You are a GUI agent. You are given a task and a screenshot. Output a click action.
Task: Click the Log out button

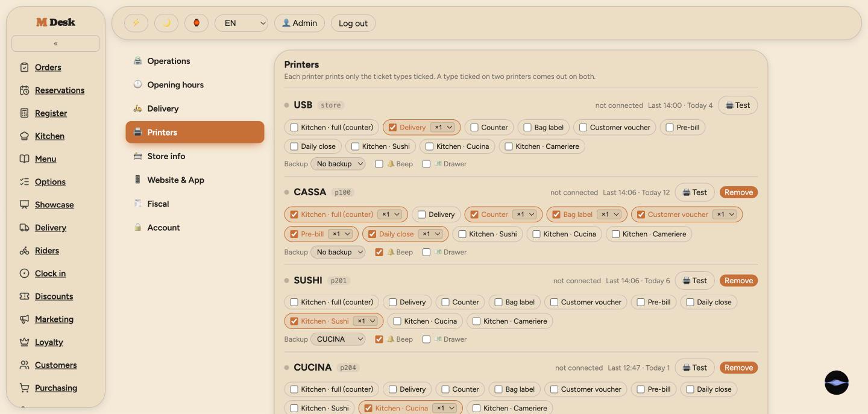point(353,24)
